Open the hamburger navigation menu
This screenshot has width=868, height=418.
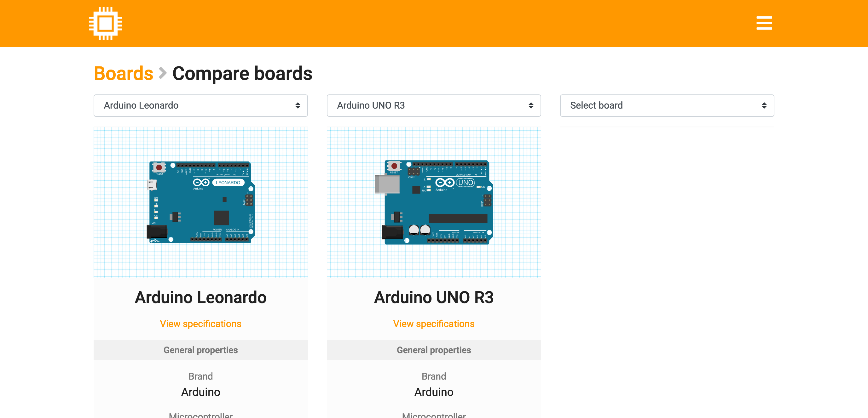point(764,23)
